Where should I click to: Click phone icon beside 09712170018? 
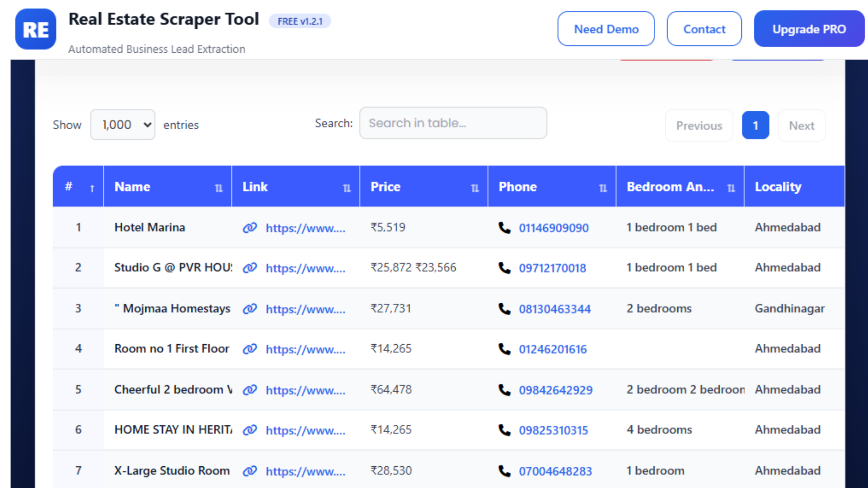(504, 268)
